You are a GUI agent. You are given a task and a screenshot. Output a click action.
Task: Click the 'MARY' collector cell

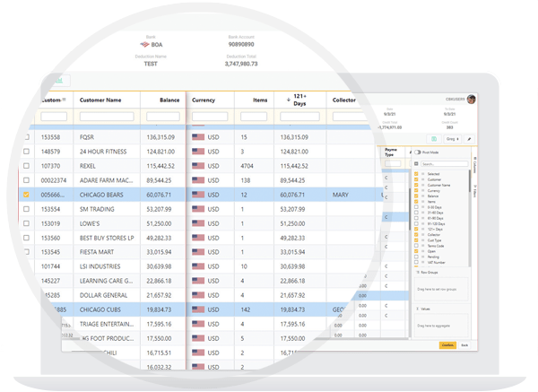[x=341, y=195]
